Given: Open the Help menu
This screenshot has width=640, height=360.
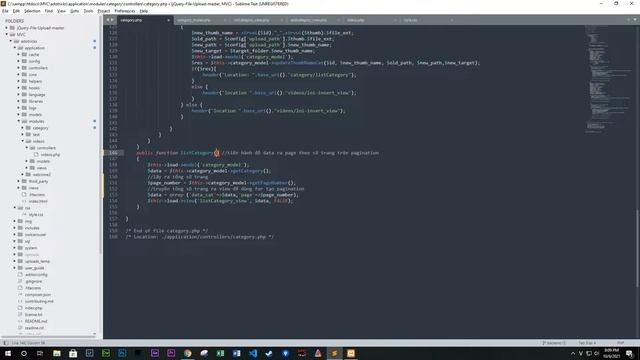Looking at the screenshot, I should [x=144, y=11].
